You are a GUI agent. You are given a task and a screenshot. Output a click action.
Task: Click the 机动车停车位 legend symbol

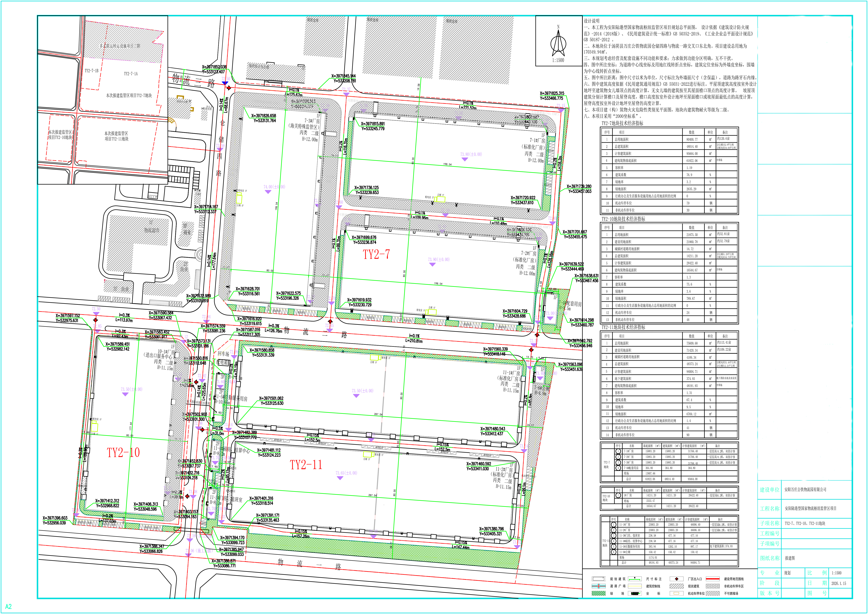676,594
